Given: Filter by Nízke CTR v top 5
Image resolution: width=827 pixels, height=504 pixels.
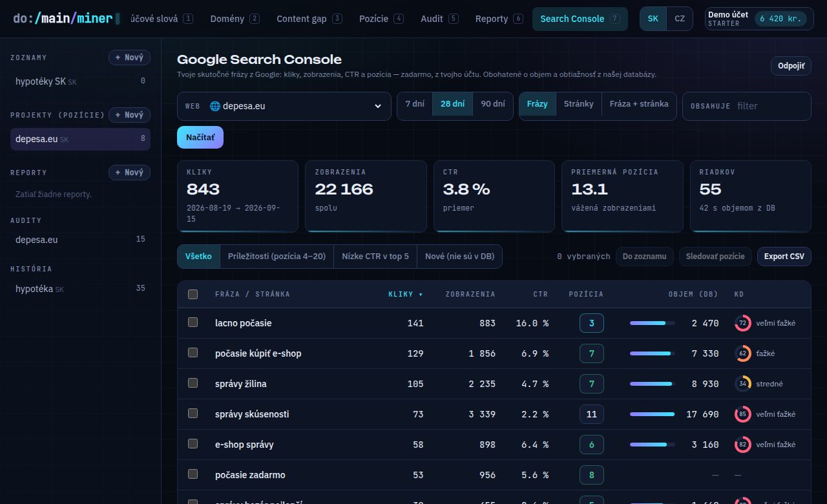Looking at the screenshot, I should coord(375,257).
